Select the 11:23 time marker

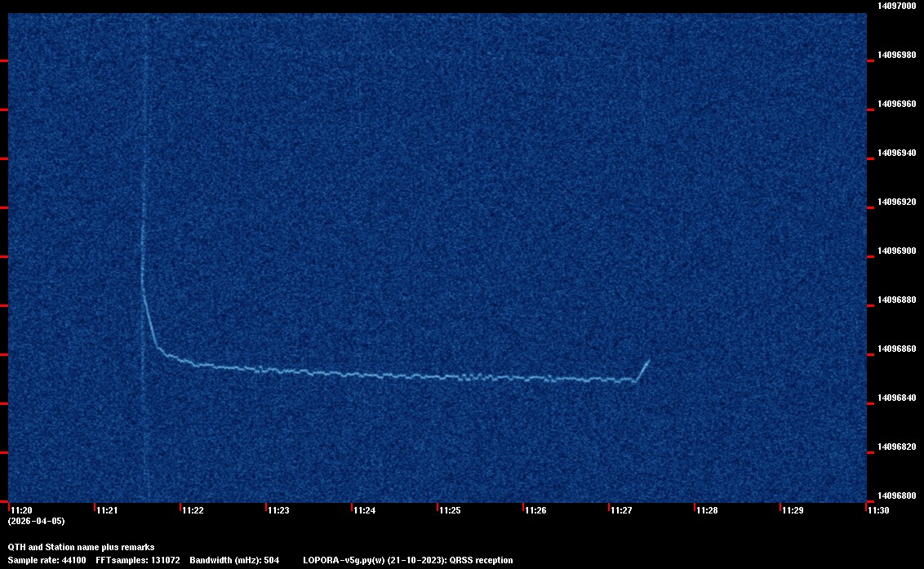(x=278, y=510)
